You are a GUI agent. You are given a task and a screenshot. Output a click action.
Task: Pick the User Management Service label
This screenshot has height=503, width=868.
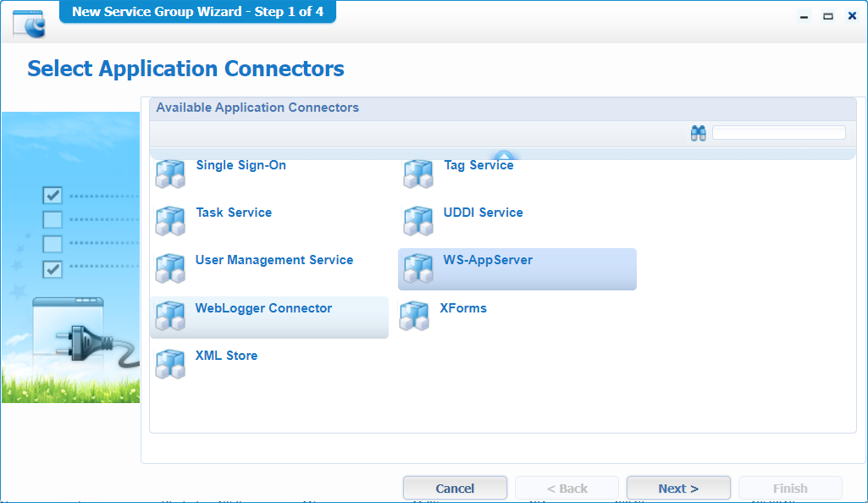[274, 260]
